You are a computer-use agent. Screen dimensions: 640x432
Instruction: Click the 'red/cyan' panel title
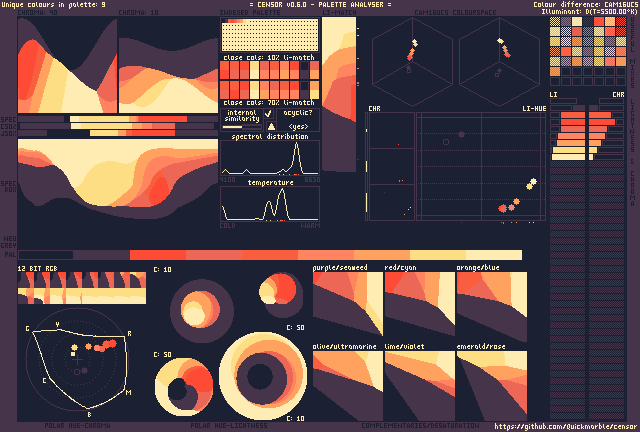click(400, 268)
